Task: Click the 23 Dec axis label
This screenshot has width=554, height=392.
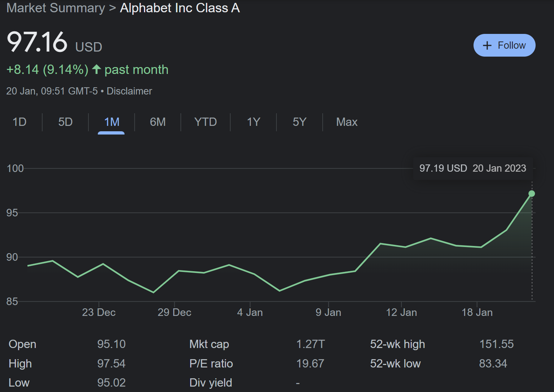Action: tap(99, 312)
